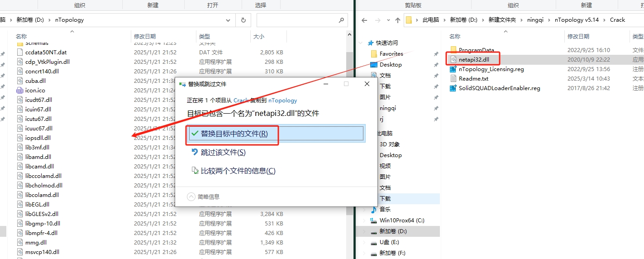Viewport: 644px width, 259px height.
Task: Click the U盘 (E:) drive icon
Action: point(374,242)
